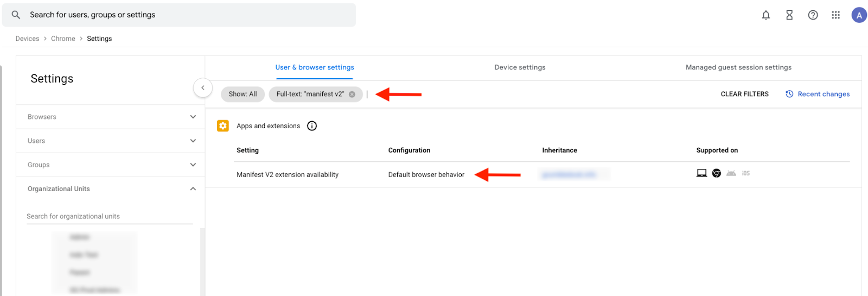Click the Search for organizational units field

coord(110,216)
